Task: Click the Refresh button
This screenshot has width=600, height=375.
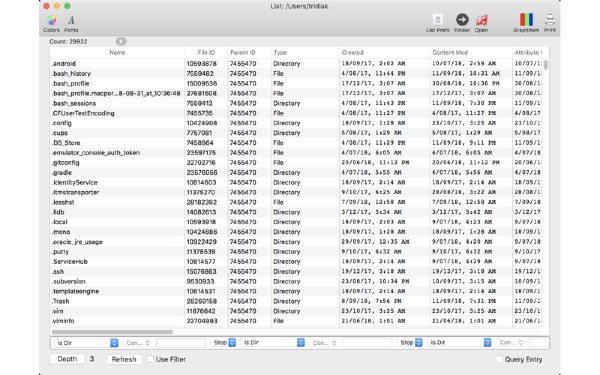Action: click(124, 359)
